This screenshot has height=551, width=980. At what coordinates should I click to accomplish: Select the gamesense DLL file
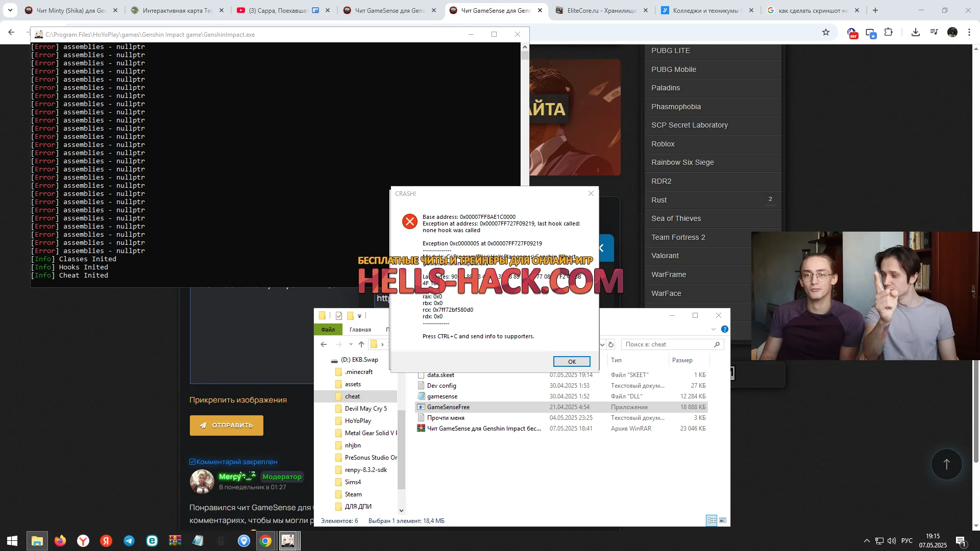pos(561,396)
